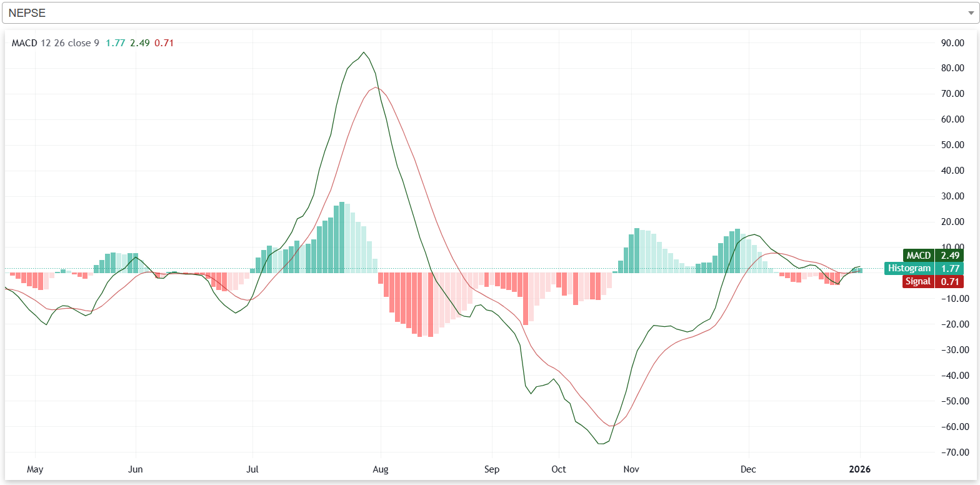Click the MACD line trough near -67
The width and height of the screenshot is (980, 485).
[602, 444]
